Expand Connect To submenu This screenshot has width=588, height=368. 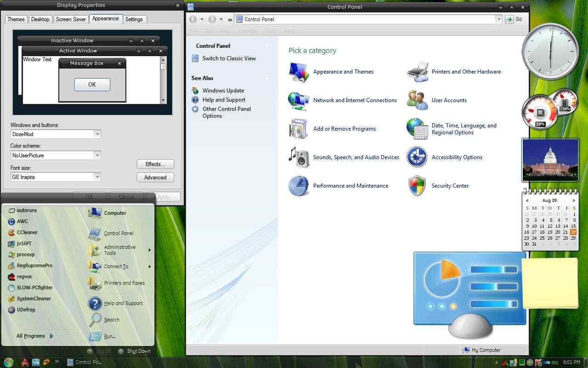149,267
